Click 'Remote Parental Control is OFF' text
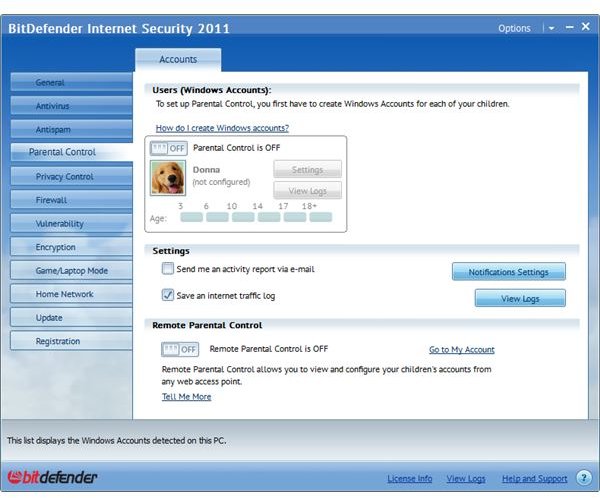This screenshot has width=600, height=498. 269,349
